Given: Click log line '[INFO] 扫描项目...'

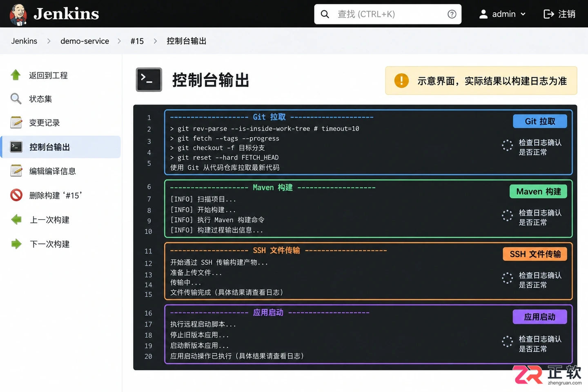Looking at the screenshot, I should [x=203, y=199].
